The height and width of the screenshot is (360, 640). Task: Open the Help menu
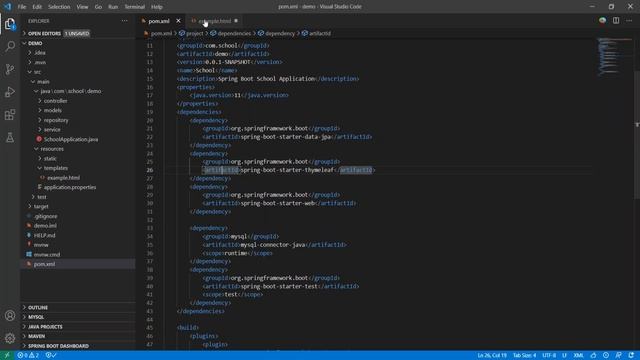pos(157,7)
